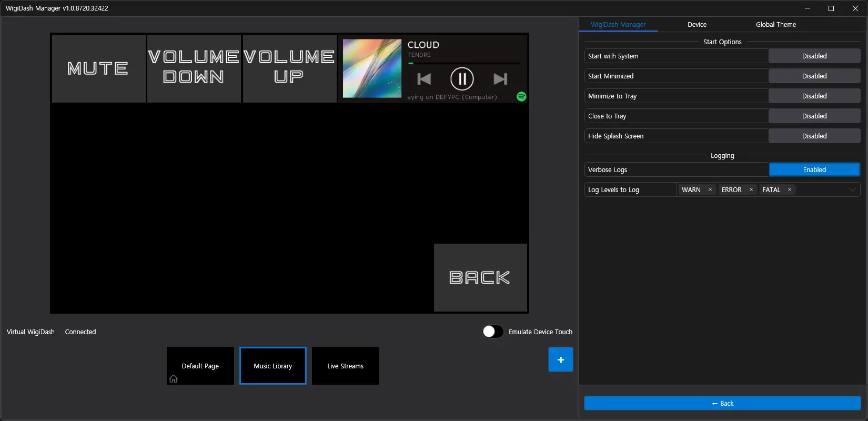This screenshot has height=421, width=868.
Task: Switch to the Device tab
Action: 697,24
